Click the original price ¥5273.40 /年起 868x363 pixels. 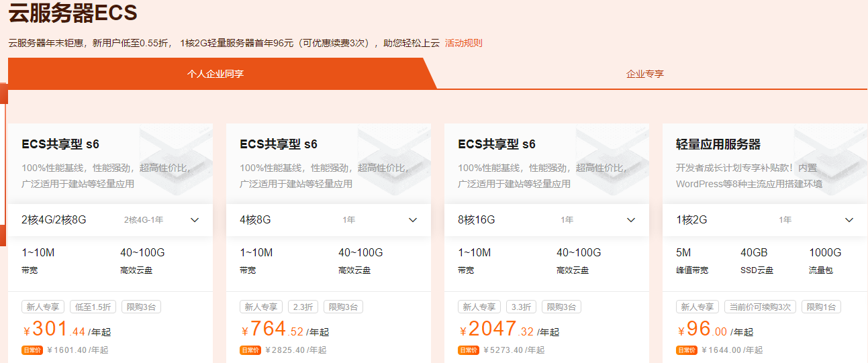coord(514,350)
